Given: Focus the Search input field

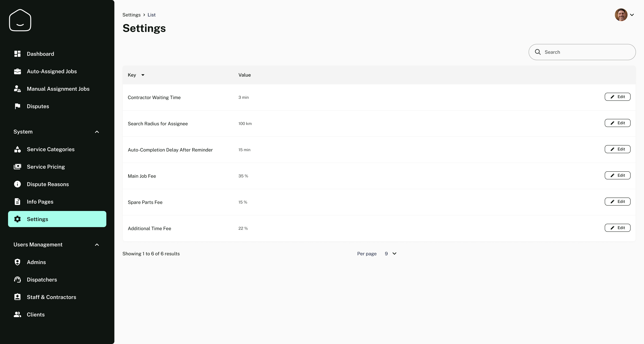Looking at the screenshot, I should [587, 52].
